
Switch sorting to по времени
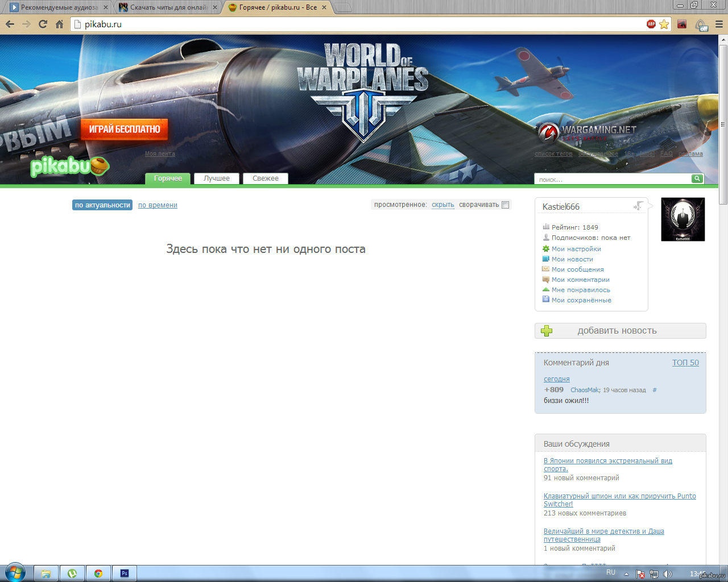coord(158,205)
